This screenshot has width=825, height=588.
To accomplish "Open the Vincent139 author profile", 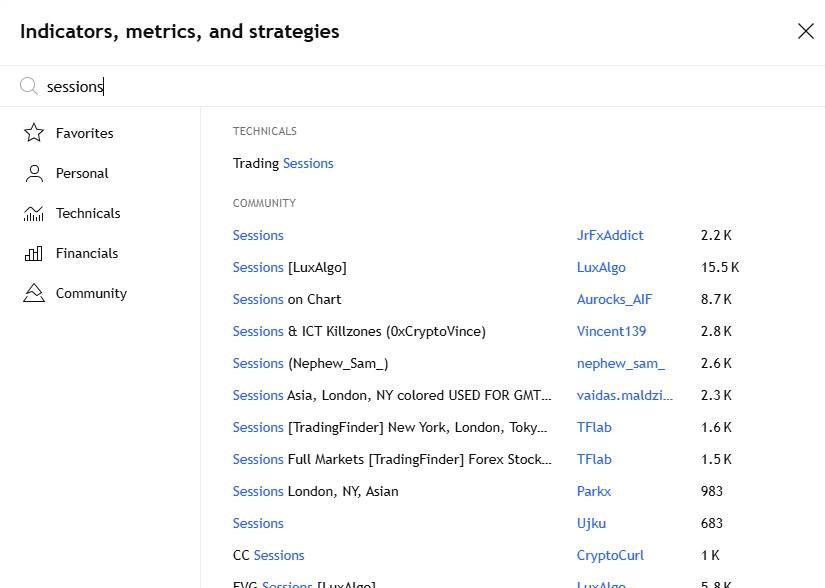I will [x=611, y=331].
